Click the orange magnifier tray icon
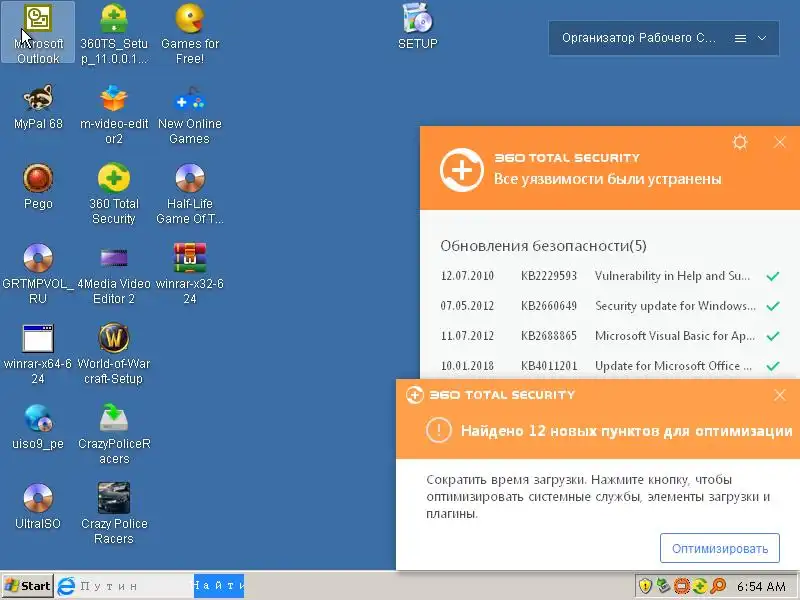The image size is (800, 600). coord(718,586)
